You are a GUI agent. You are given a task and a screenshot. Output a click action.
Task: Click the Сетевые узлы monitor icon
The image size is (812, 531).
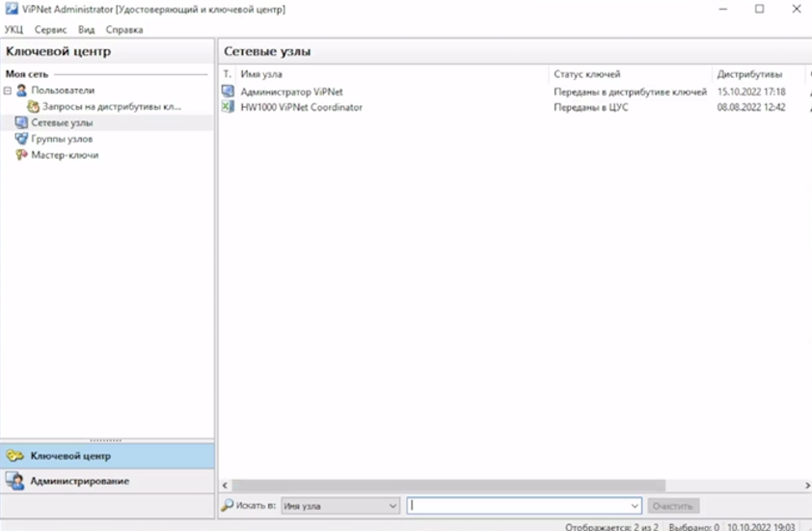[x=21, y=122]
